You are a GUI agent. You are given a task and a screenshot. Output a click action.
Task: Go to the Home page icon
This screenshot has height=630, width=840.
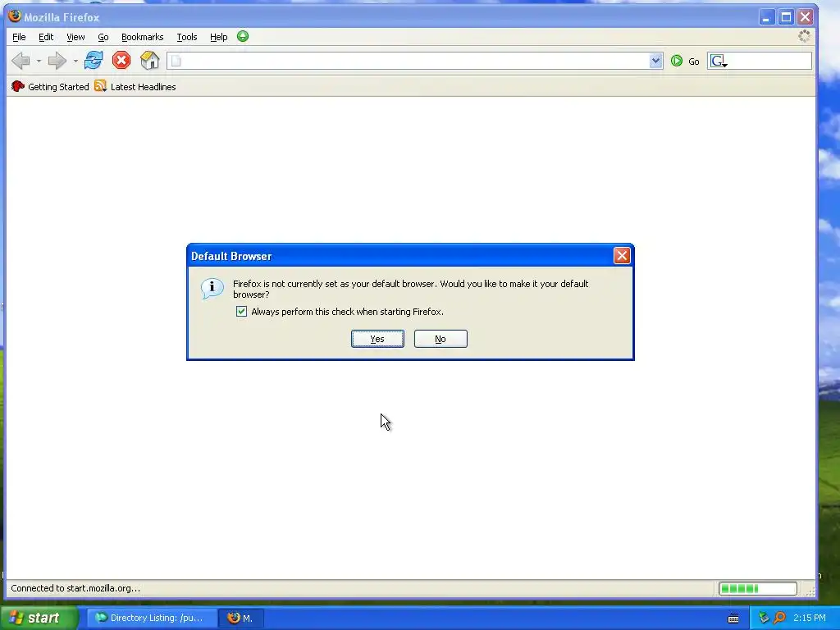click(x=149, y=60)
